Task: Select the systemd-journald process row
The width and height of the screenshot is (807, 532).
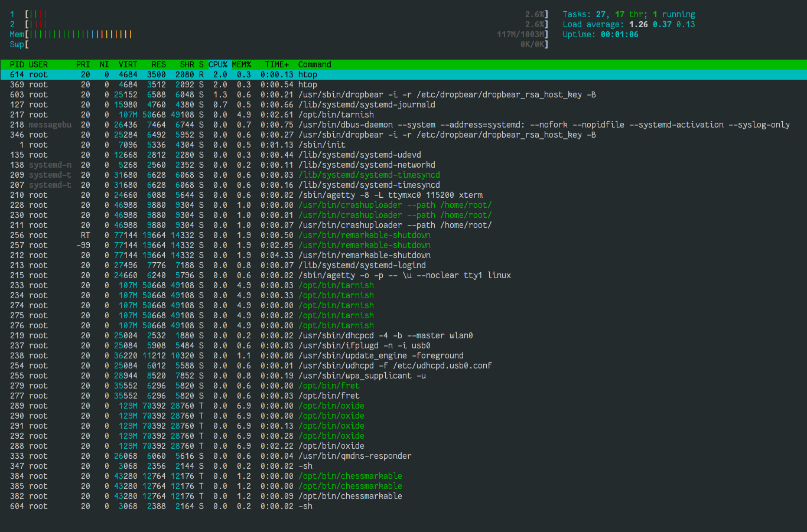Action: pos(403,105)
